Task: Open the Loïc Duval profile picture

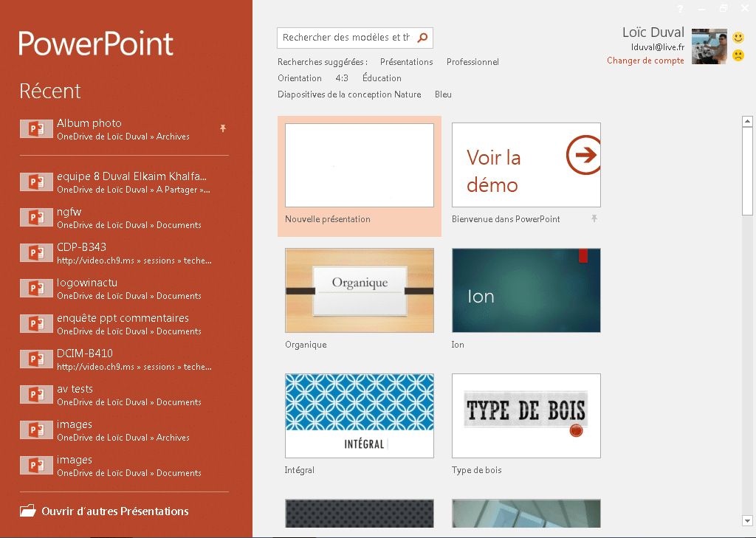Action: pyautogui.click(x=709, y=46)
